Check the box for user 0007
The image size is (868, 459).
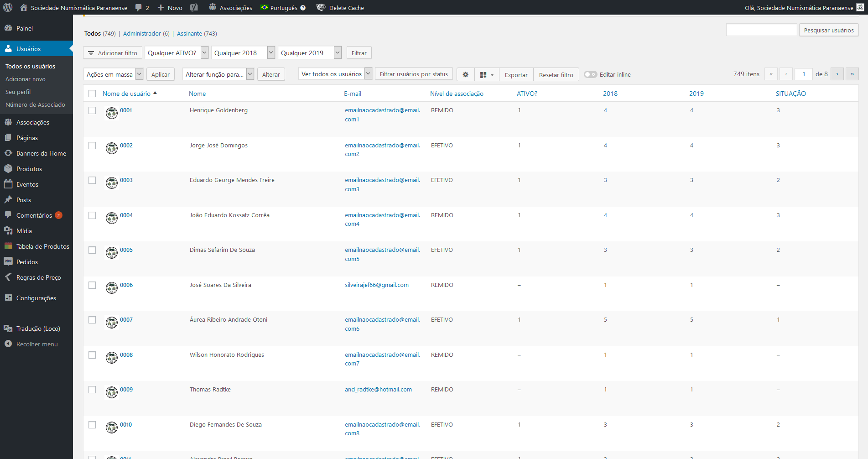(x=92, y=320)
